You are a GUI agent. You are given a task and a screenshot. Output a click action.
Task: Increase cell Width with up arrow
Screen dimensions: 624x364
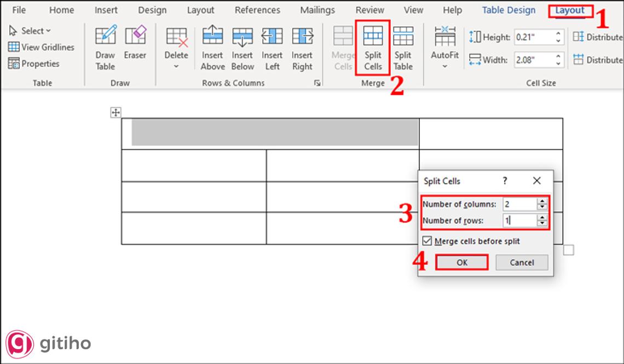(558, 56)
